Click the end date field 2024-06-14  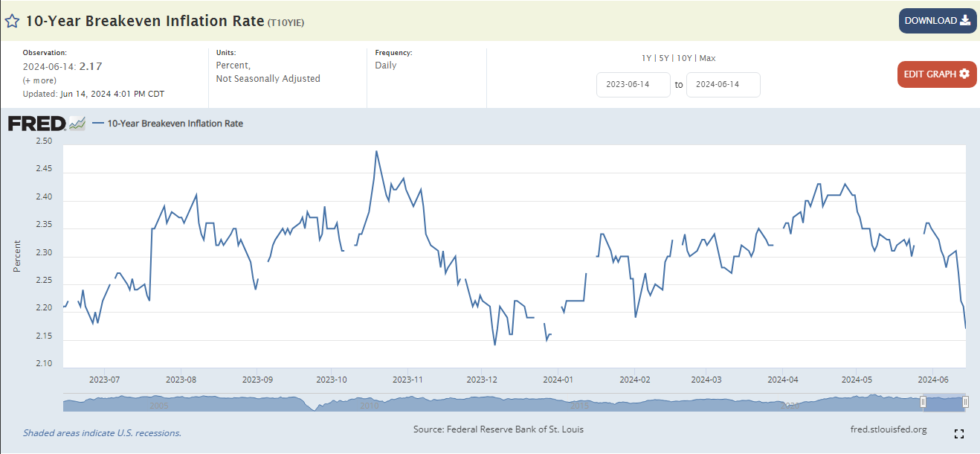(723, 85)
